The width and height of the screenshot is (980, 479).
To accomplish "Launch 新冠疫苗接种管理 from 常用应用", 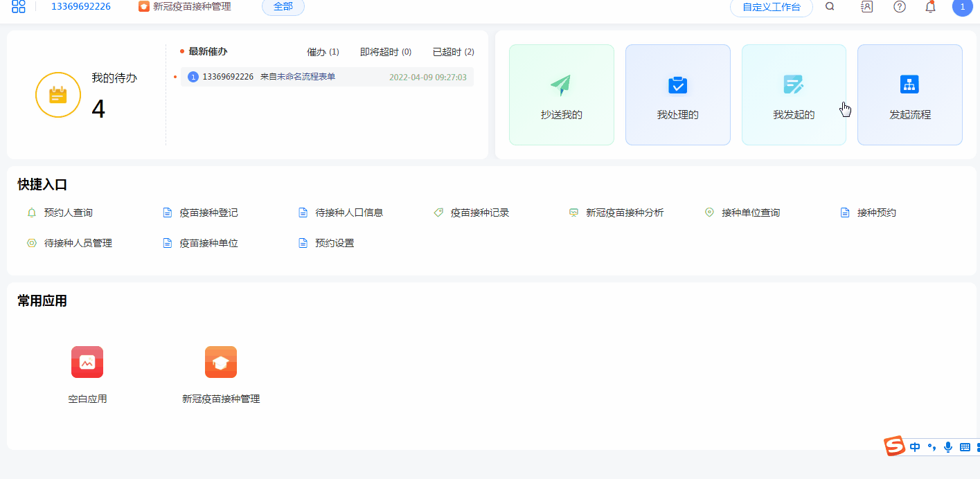I will [221, 362].
